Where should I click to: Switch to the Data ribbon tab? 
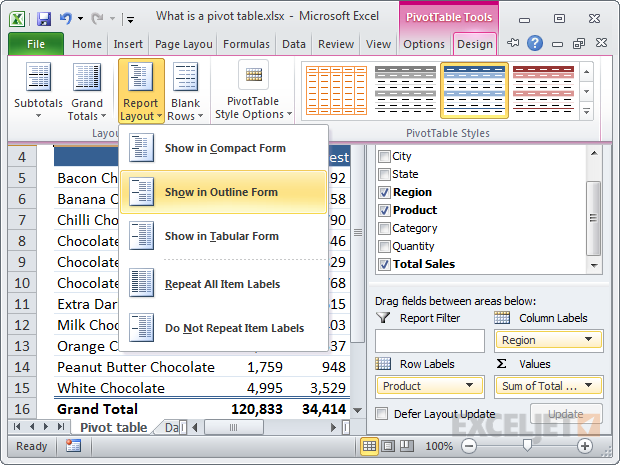[294, 44]
